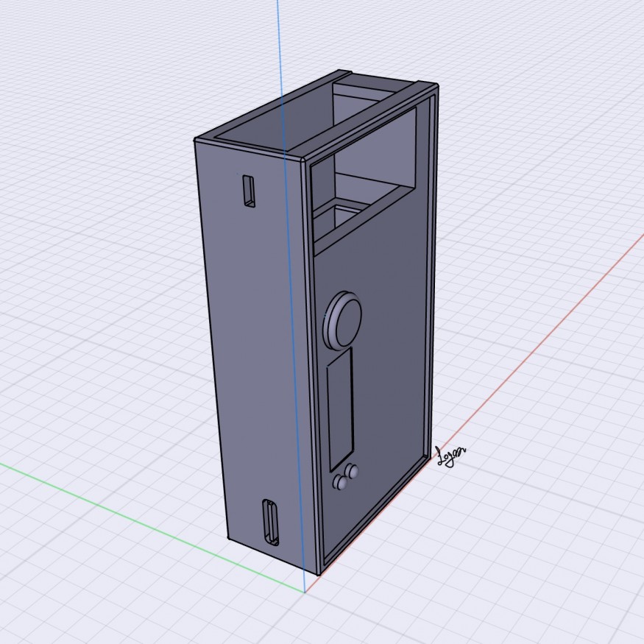Select the upper slot on the side face
This screenshot has width=644, height=644.
(250, 191)
